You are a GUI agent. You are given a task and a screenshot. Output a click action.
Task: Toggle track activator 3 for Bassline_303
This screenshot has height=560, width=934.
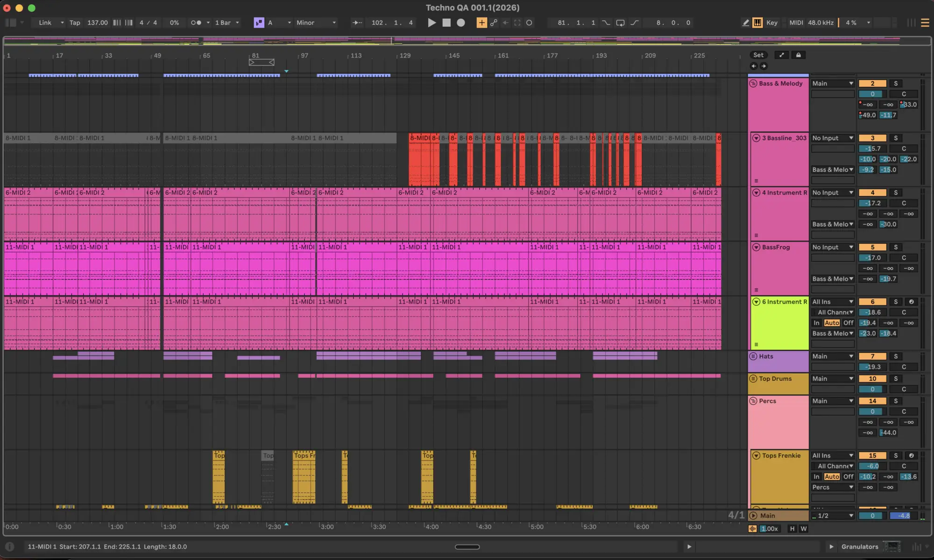click(x=872, y=138)
